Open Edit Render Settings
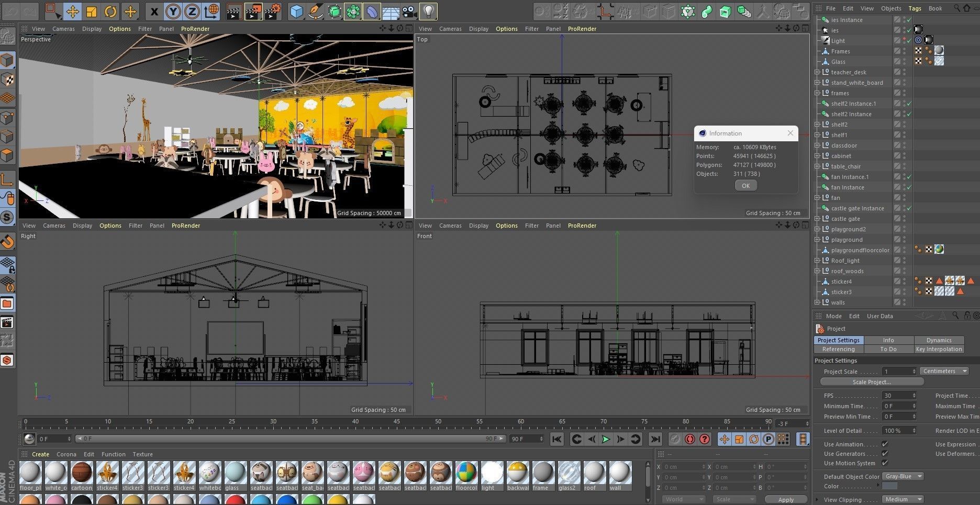Screen dimensions: 980x505 (272, 11)
